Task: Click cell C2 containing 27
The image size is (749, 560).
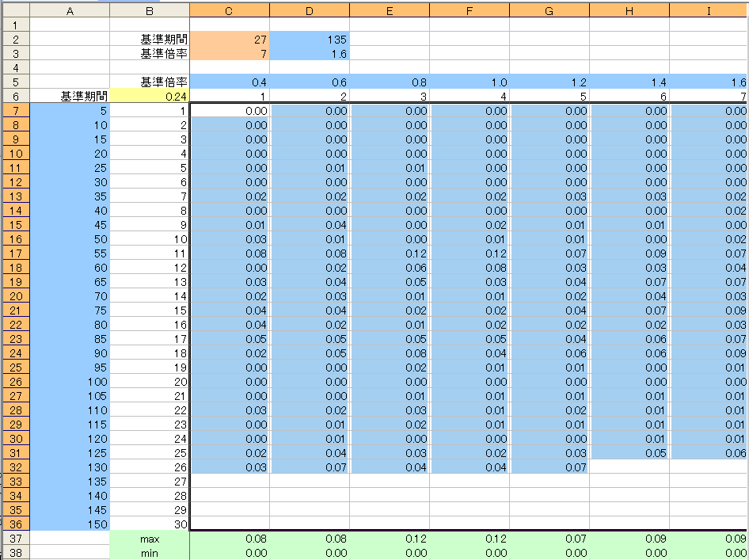Action: 230,39
